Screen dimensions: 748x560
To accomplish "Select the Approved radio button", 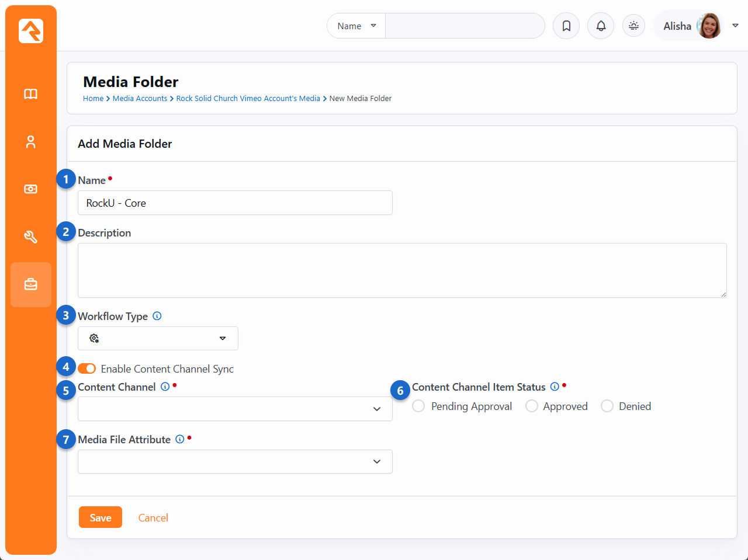I will point(532,406).
